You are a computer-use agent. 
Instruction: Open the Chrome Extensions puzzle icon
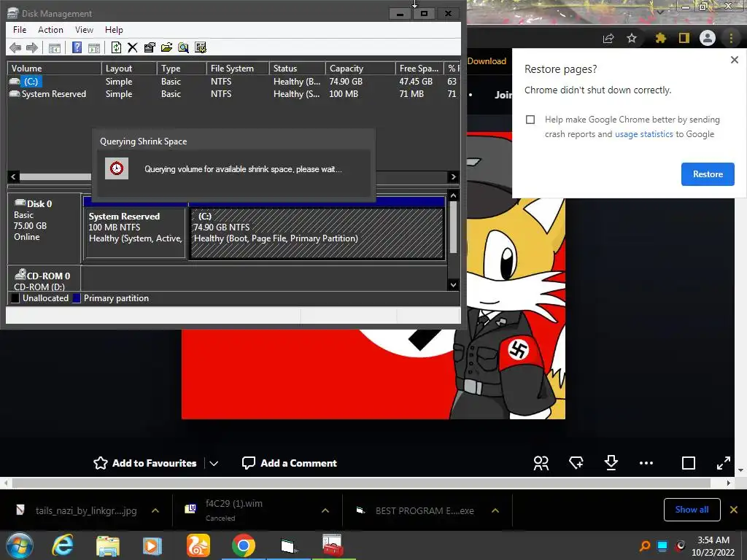[x=661, y=38]
